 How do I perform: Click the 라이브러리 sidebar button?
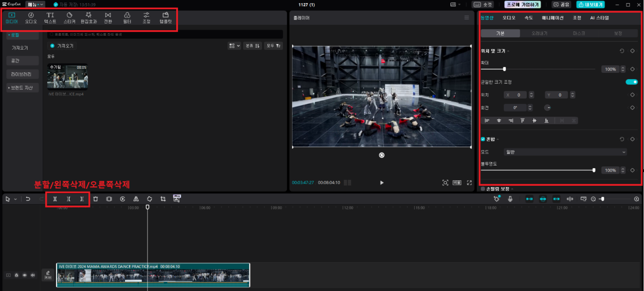22,74
